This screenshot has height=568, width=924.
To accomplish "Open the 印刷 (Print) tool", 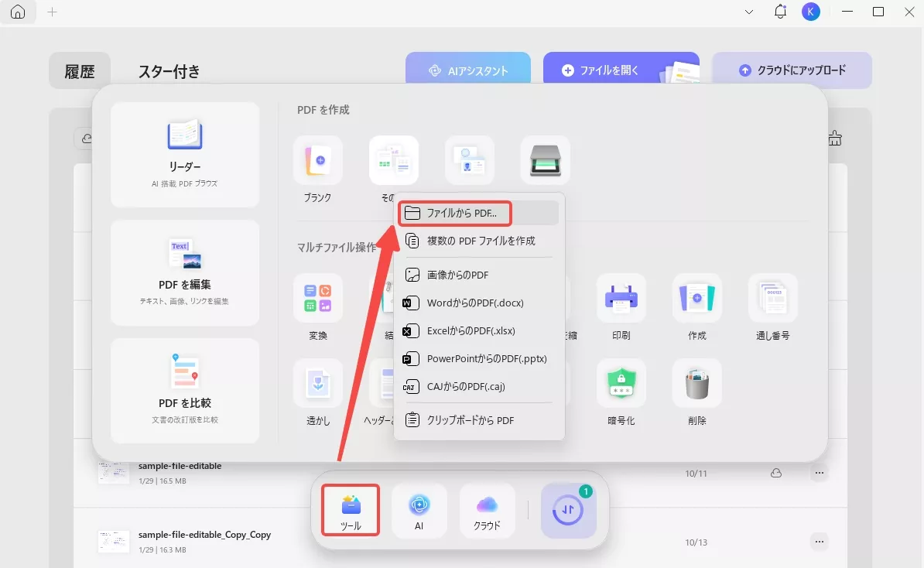I will coord(621,298).
